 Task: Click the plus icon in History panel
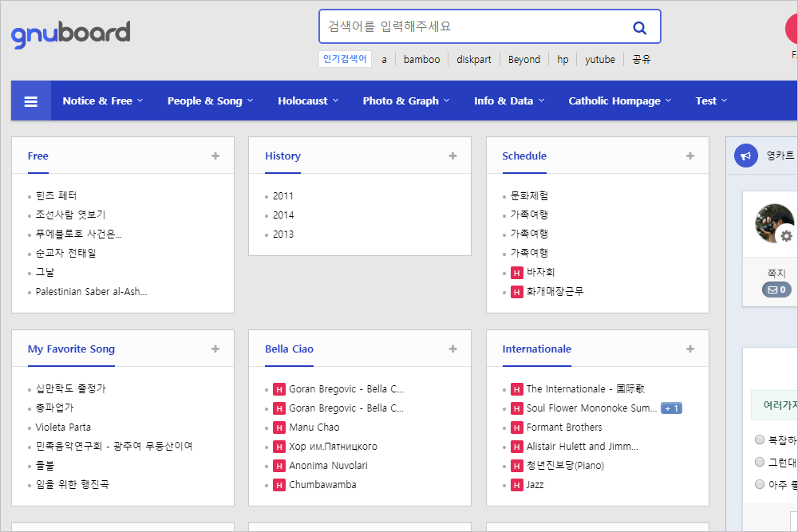[452, 156]
